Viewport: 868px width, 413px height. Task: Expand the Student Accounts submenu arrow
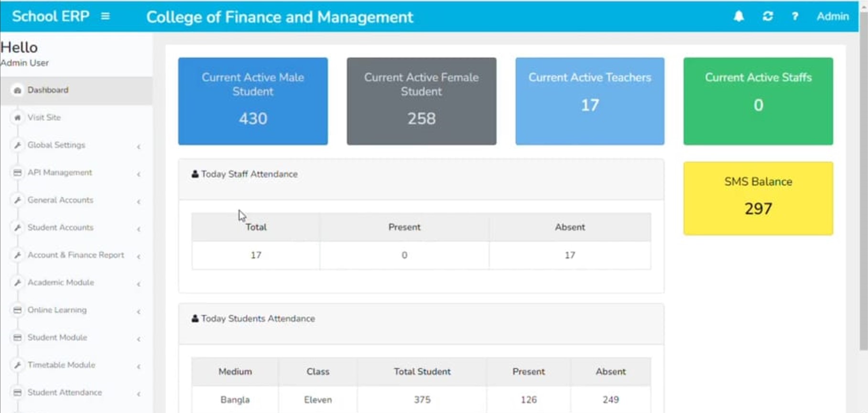pyautogui.click(x=139, y=229)
